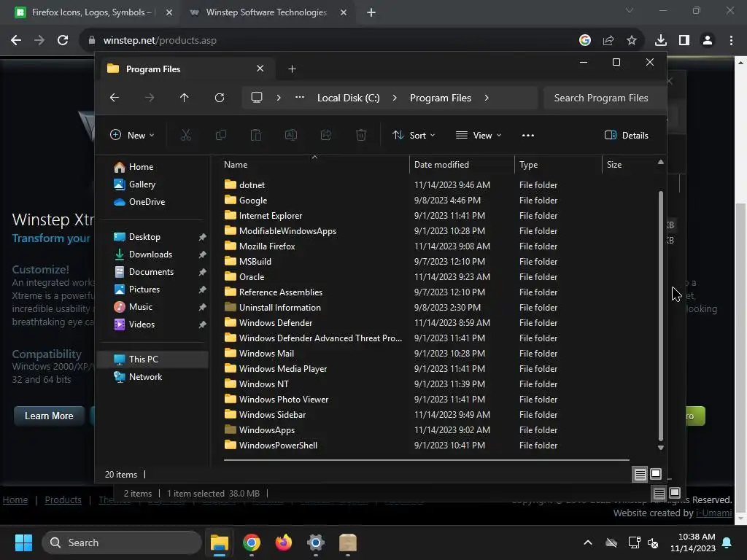Show hidden system tray icons
This screenshot has width=747, height=560.
coord(588,542)
